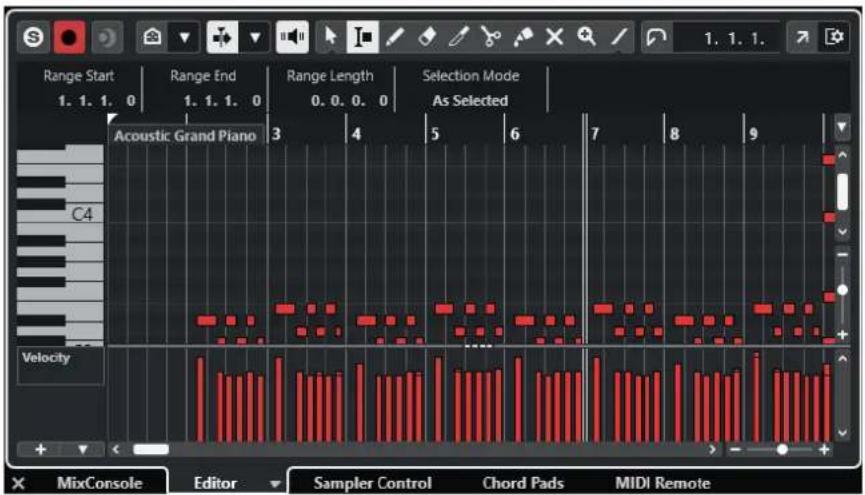Open controller lane setup dropdown arrow
Image resolution: width=865 pixels, height=495 pixels.
tap(83, 450)
